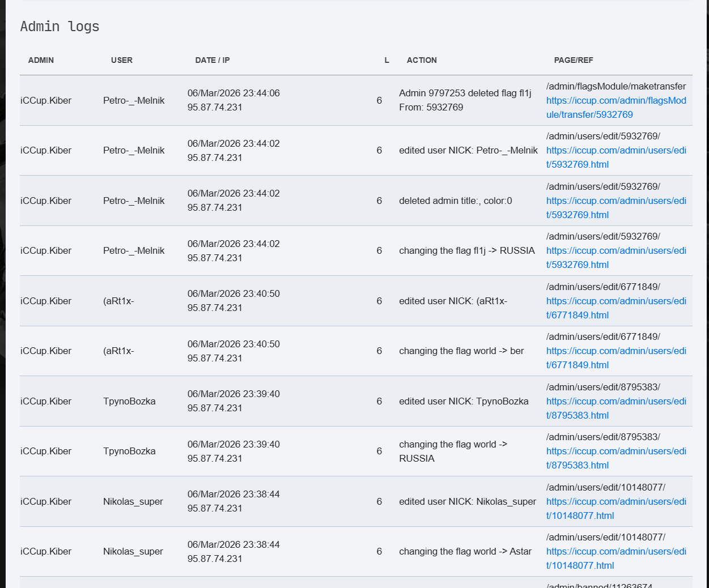Click the ADMIN column header

coord(41,60)
